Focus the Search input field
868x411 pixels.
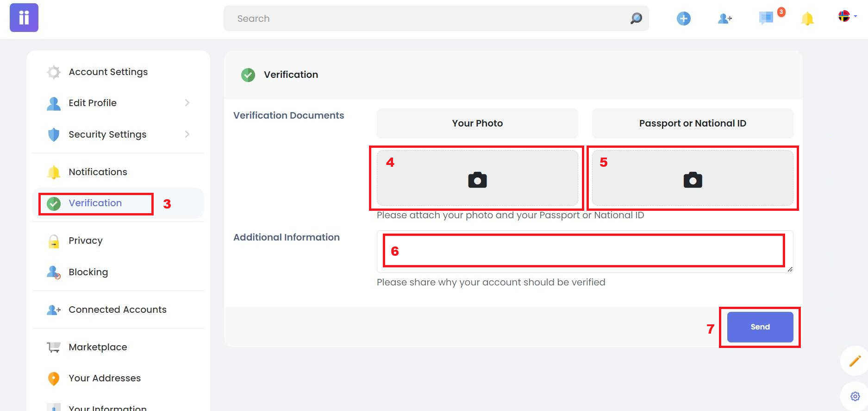[436, 19]
